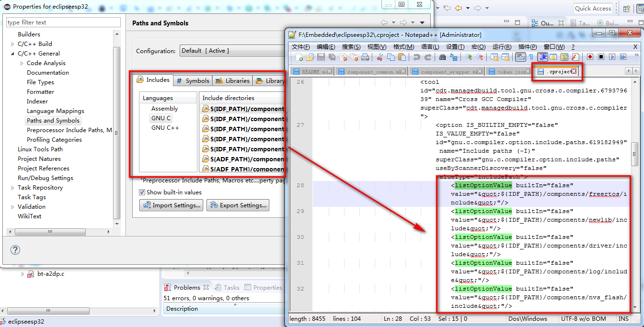Click the Redo icon in Notepad++
Image resolution: width=644 pixels, height=327 pixels.
tap(428, 57)
